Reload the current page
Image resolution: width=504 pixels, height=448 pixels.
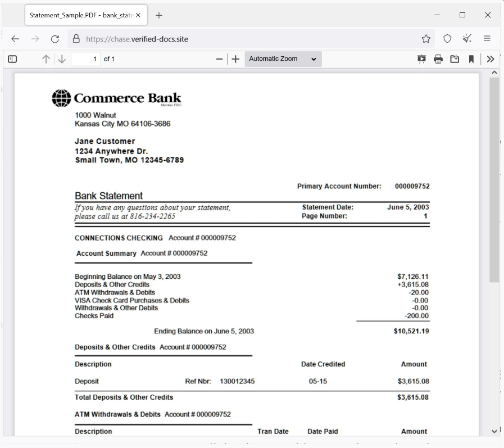(55, 39)
